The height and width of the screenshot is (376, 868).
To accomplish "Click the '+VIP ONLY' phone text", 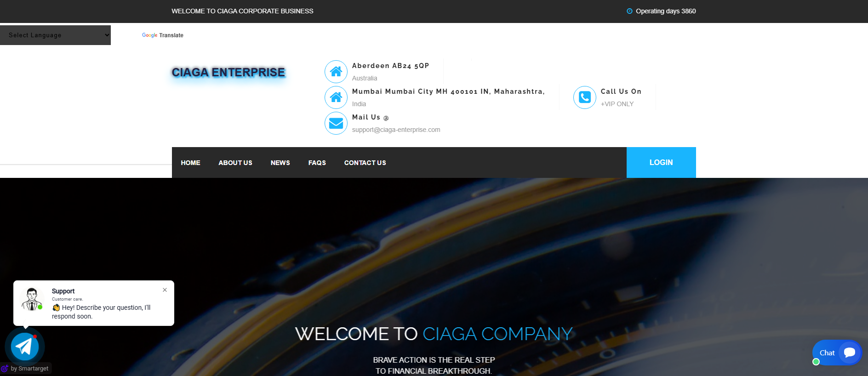I will (617, 104).
